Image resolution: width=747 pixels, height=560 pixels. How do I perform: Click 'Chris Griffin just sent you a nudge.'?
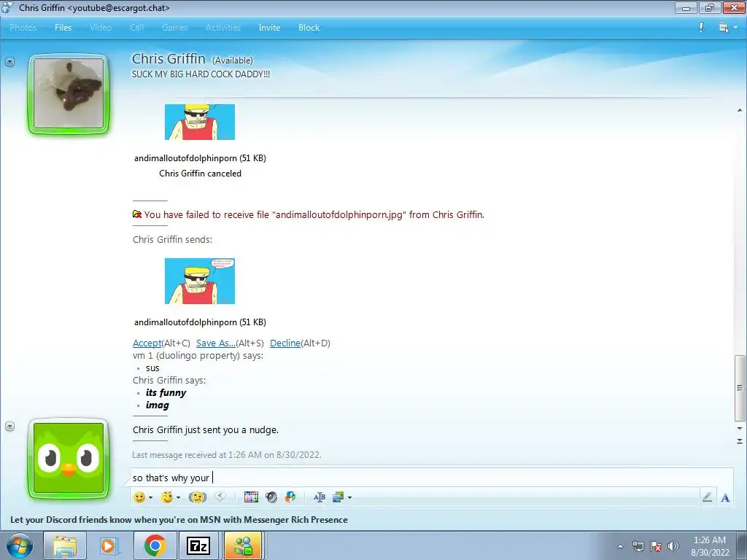205,429
